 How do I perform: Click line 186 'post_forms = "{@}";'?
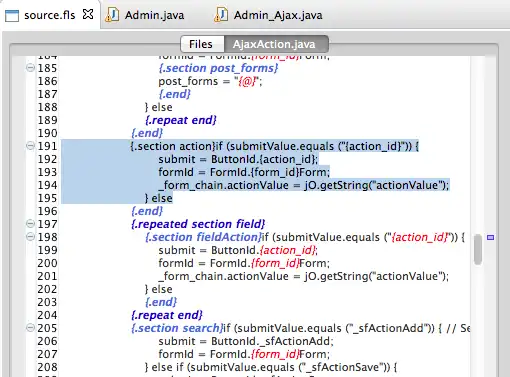tap(210, 81)
